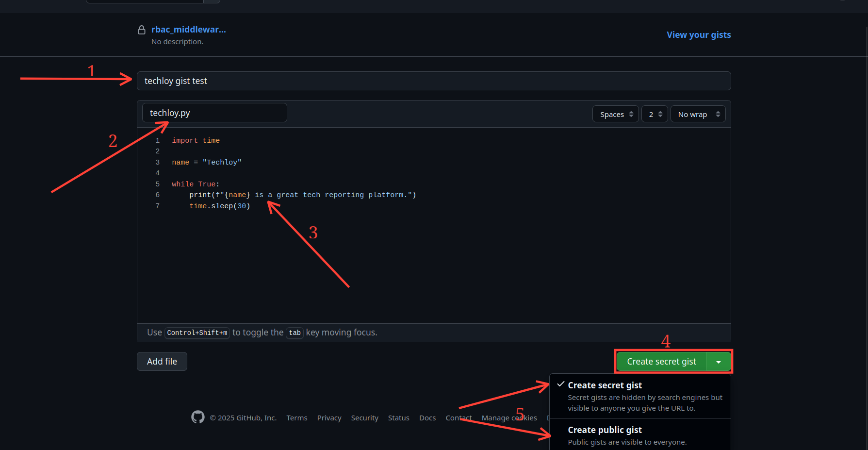Expand the Create secret gist split-button arrow
The height and width of the screenshot is (450, 868).
tap(719, 361)
